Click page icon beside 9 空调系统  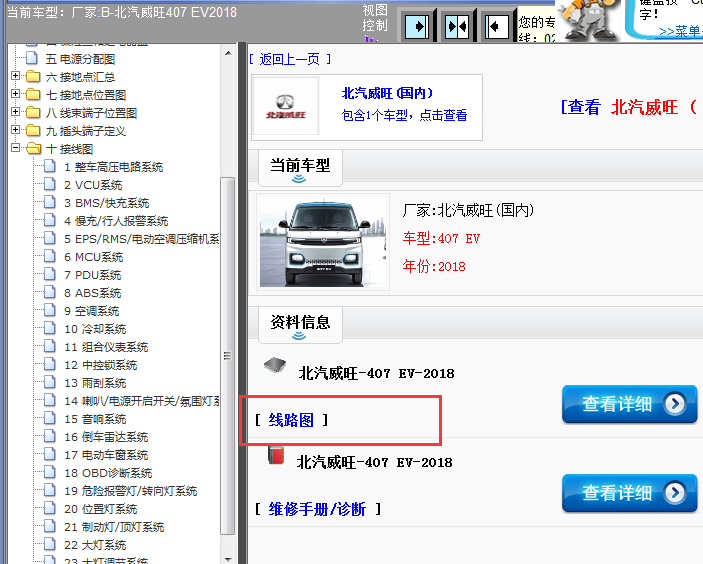tap(50, 310)
